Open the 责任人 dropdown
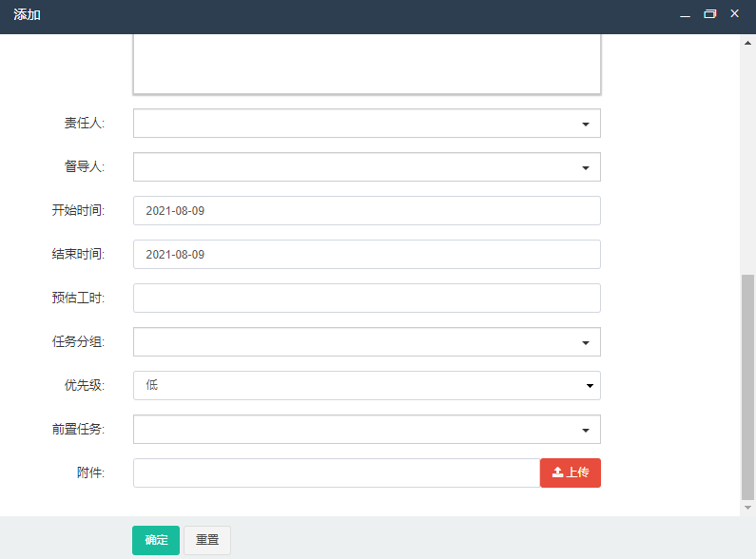Screen dimensions: 756x559 367,124
